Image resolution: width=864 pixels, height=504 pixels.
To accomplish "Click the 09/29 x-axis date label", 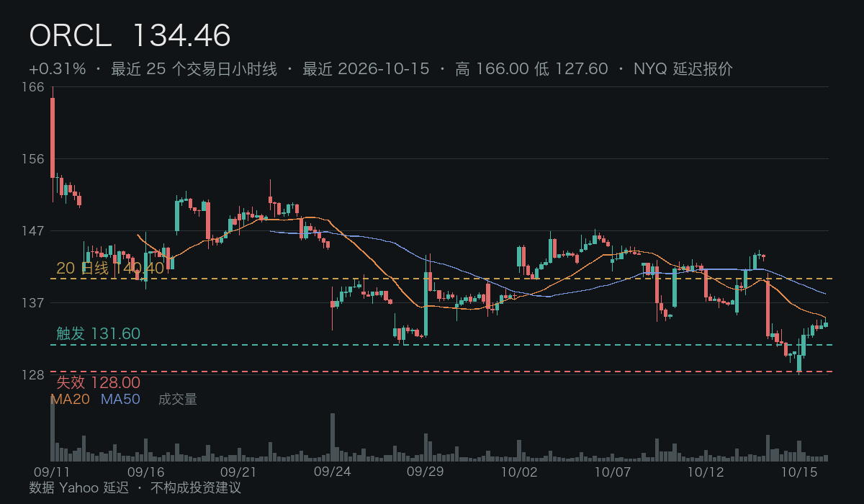I will (x=426, y=472).
